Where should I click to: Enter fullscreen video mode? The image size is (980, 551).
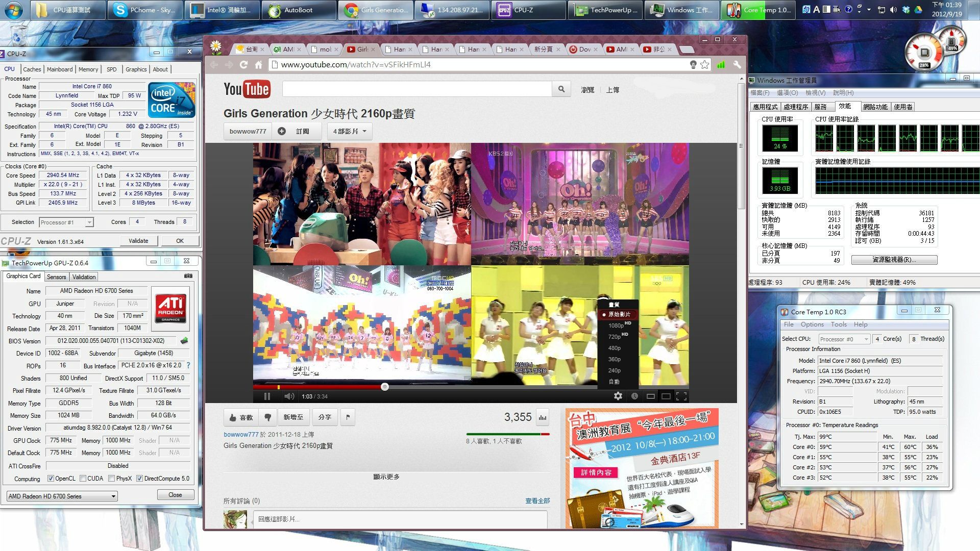[681, 396]
